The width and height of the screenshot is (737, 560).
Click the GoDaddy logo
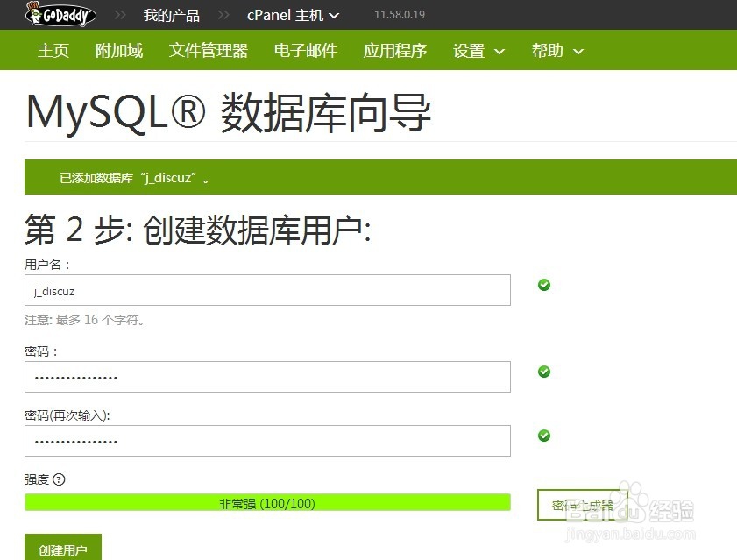(60, 15)
